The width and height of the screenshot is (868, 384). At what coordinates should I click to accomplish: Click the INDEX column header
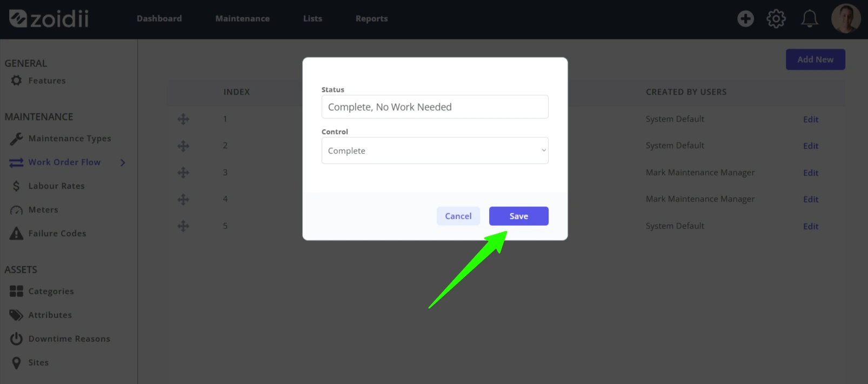237,92
